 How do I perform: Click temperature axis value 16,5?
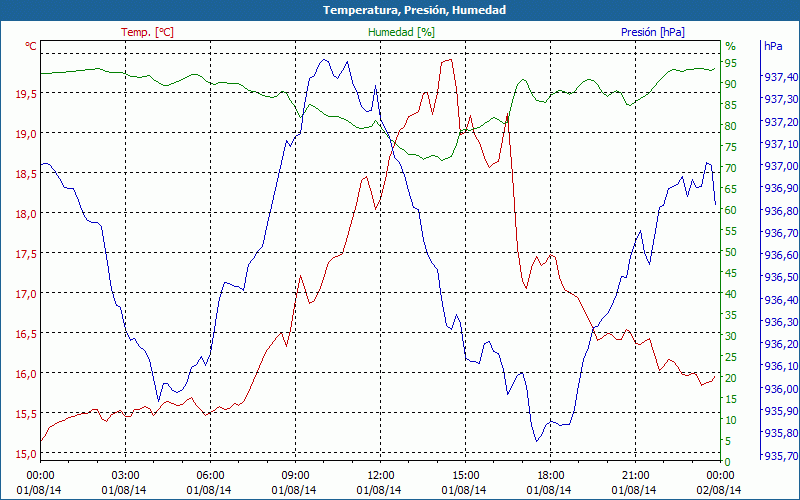pos(27,334)
